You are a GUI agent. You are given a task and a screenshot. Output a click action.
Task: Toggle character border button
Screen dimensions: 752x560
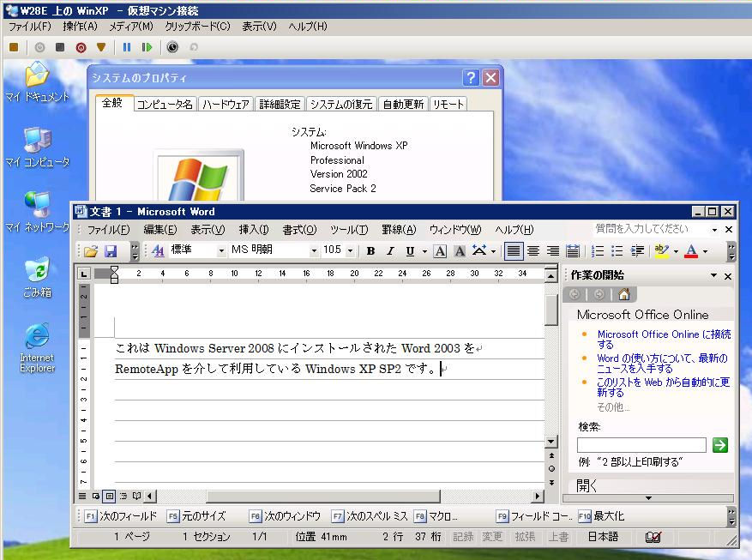(440, 250)
